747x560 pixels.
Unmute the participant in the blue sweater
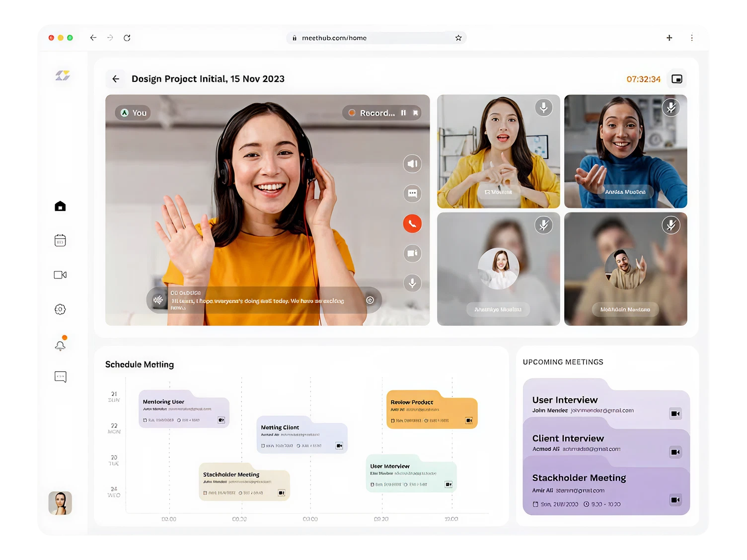tap(671, 108)
